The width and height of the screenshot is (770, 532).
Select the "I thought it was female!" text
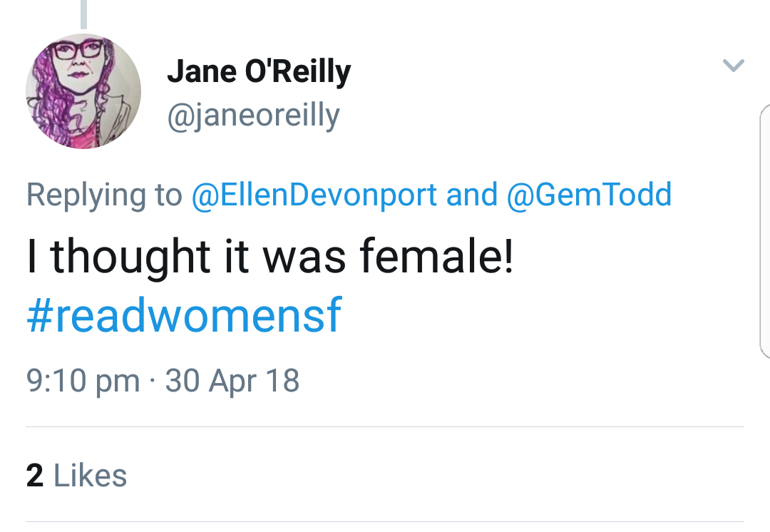click(269, 257)
